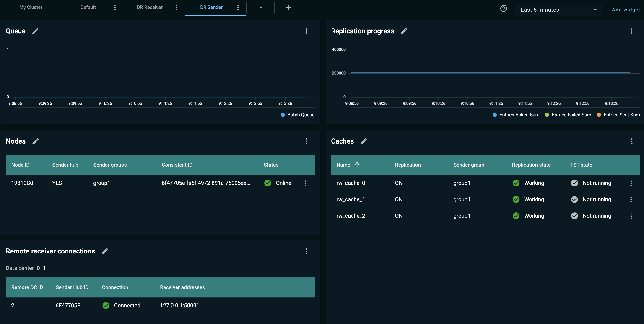Switch to My Cluster tab

point(31,7)
